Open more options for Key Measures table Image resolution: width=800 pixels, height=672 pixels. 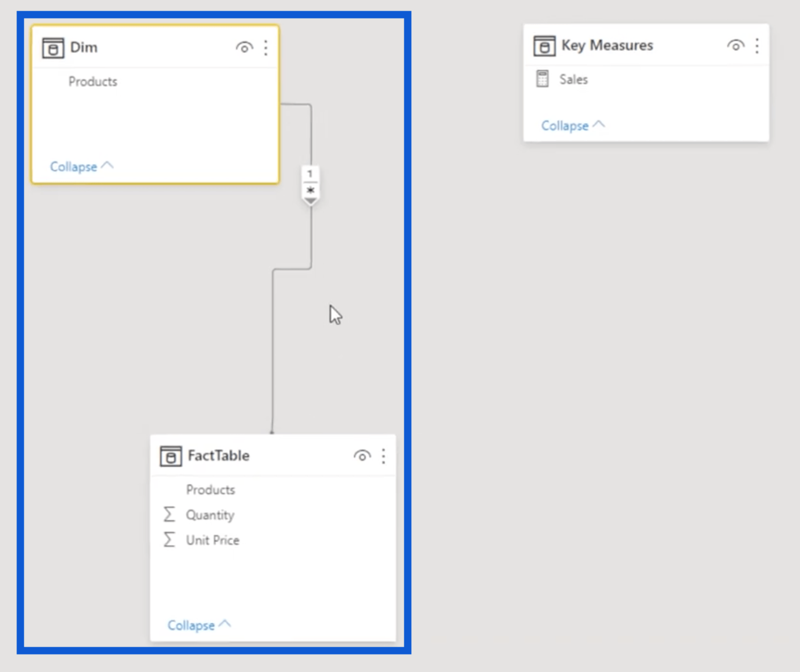tap(757, 46)
